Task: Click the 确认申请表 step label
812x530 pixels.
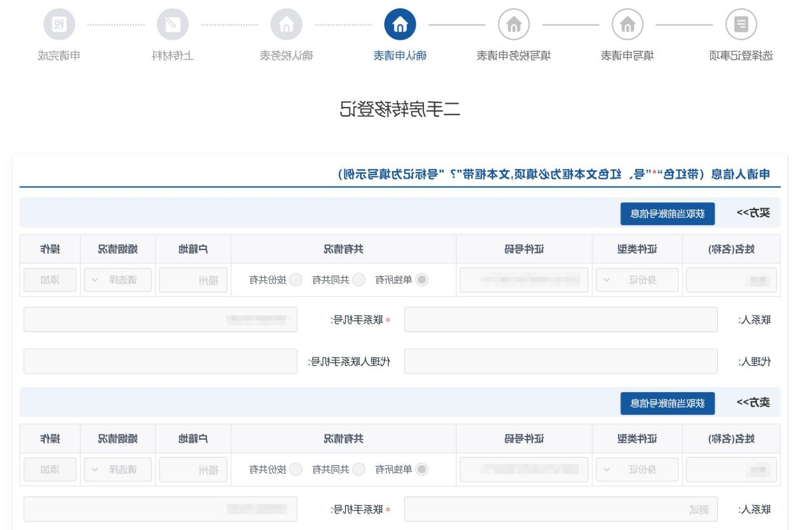Action: (x=400, y=56)
